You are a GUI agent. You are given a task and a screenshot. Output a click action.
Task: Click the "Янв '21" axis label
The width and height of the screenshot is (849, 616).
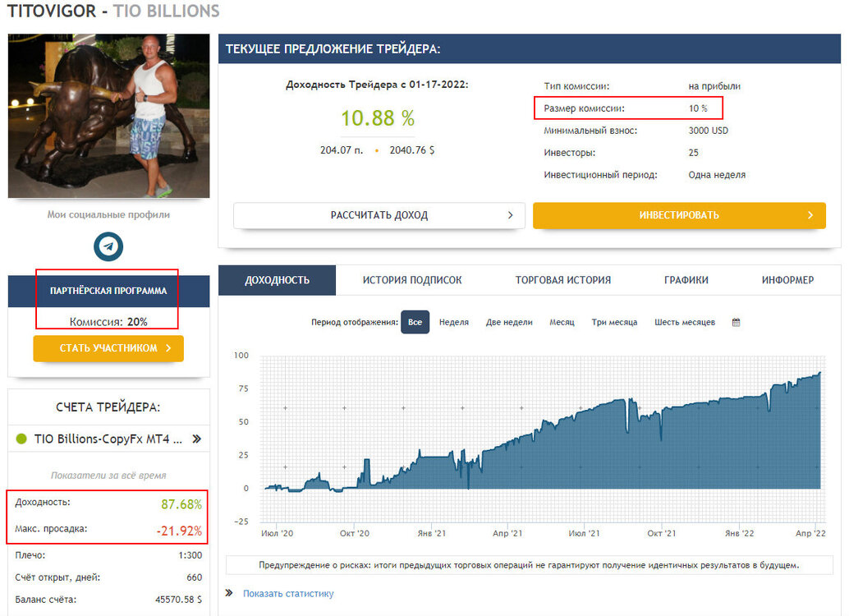(432, 533)
